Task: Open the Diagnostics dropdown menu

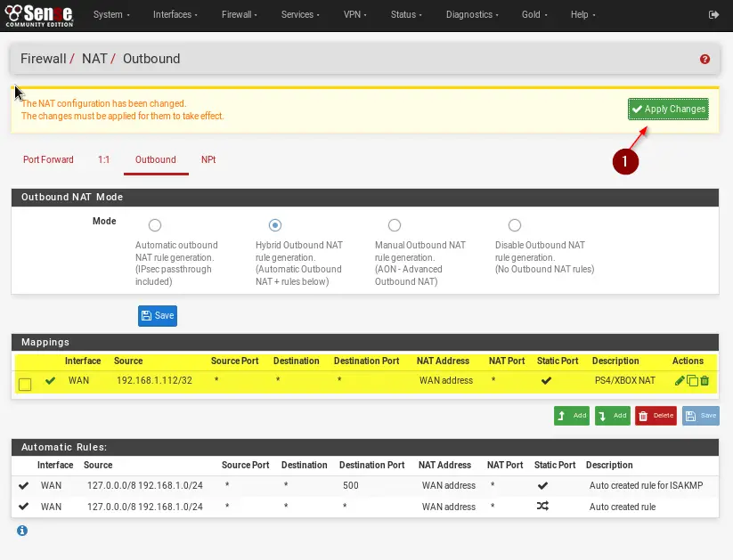Action: [x=472, y=15]
